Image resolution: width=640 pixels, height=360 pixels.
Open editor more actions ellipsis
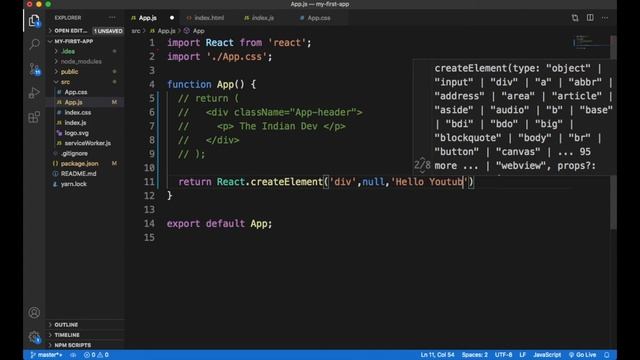pyautogui.click(x=605, y=18)
